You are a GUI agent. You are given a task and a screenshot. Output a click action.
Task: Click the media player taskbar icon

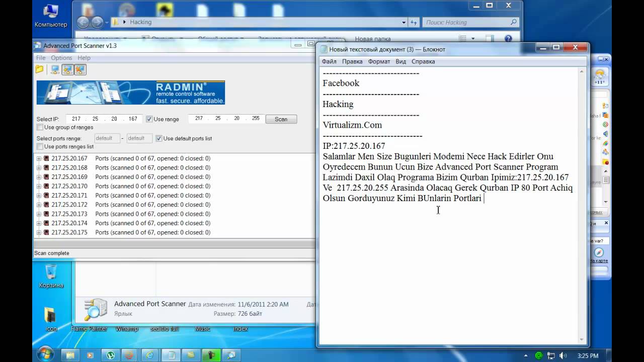coord(91,355)
